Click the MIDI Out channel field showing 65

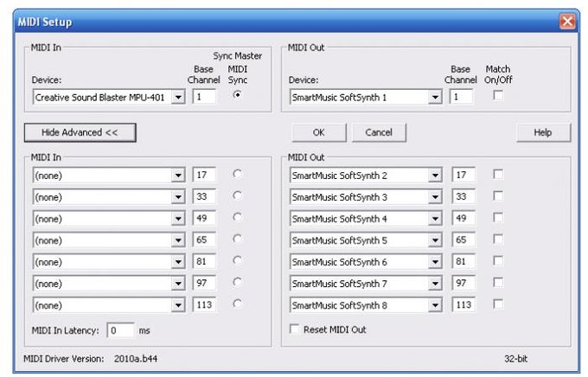coord(463,240)
